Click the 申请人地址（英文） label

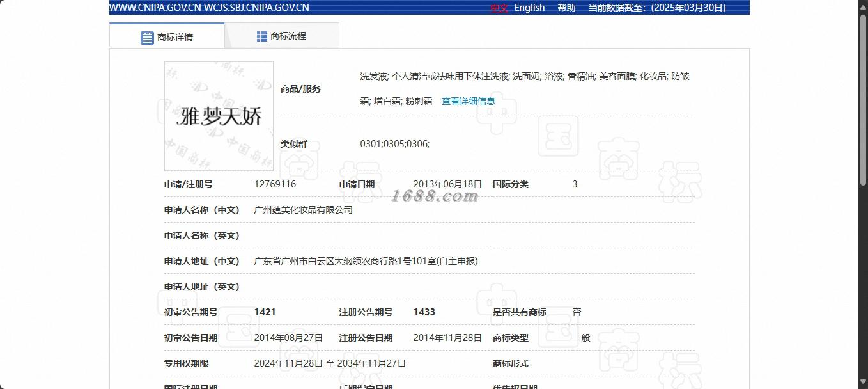coord(201,287)
